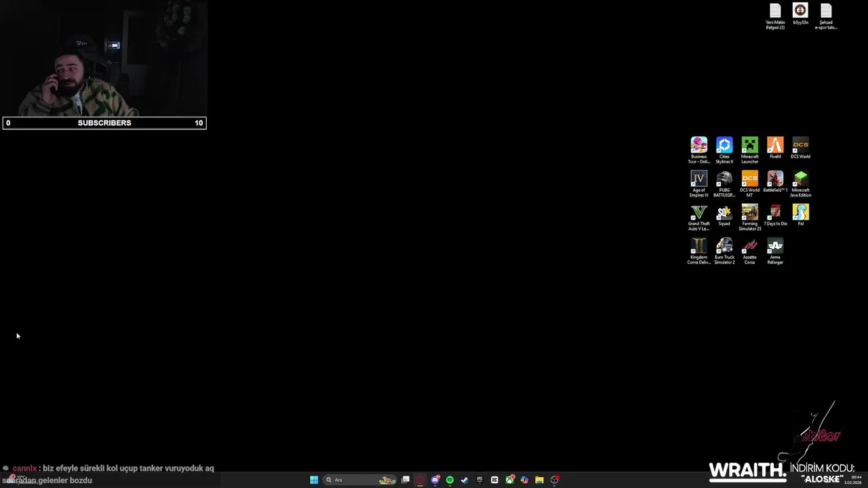Open Discord from the taskbar
868x488 pixels.
pyautogui.click(x=435, y=480)
